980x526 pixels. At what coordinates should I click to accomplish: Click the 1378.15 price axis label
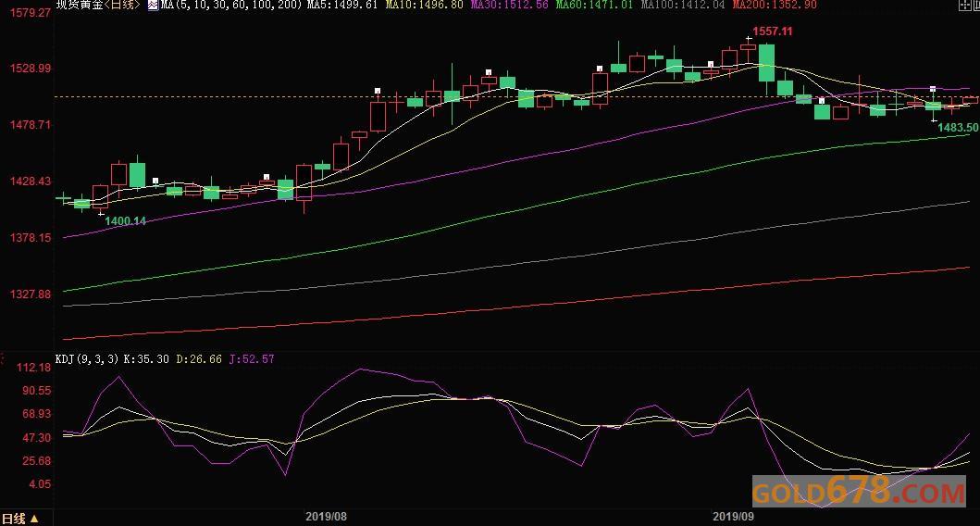[31, 238]
